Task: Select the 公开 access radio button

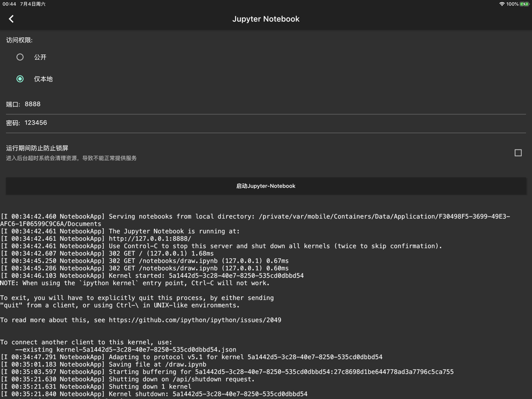Action: click(20, 57)
